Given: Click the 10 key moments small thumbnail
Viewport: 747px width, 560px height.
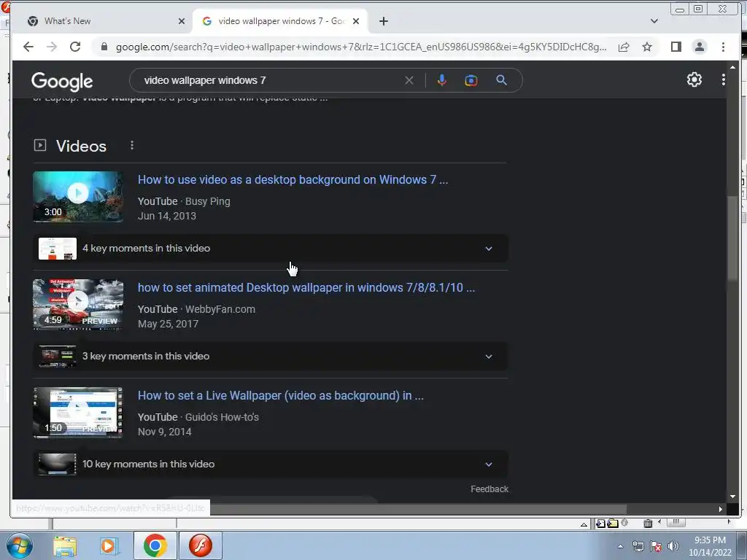Looking at the screenshot, I should point(57,464).
